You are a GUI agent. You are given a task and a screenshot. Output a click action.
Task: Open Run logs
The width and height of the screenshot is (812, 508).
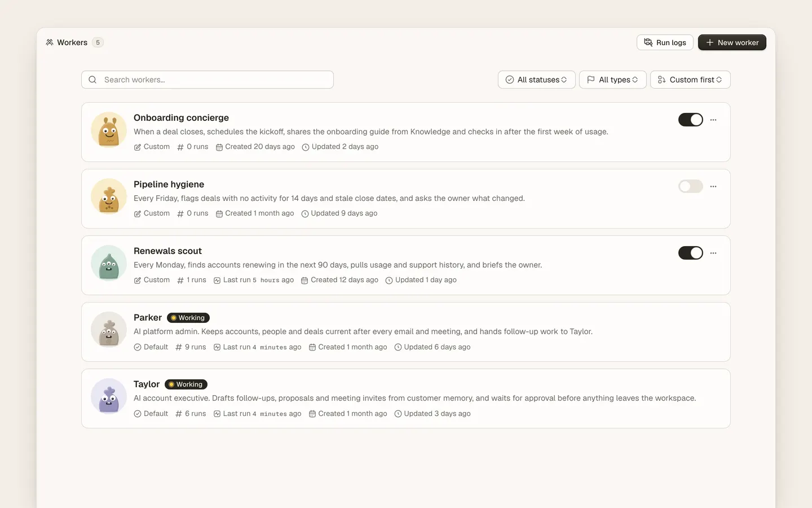[665, 42]
